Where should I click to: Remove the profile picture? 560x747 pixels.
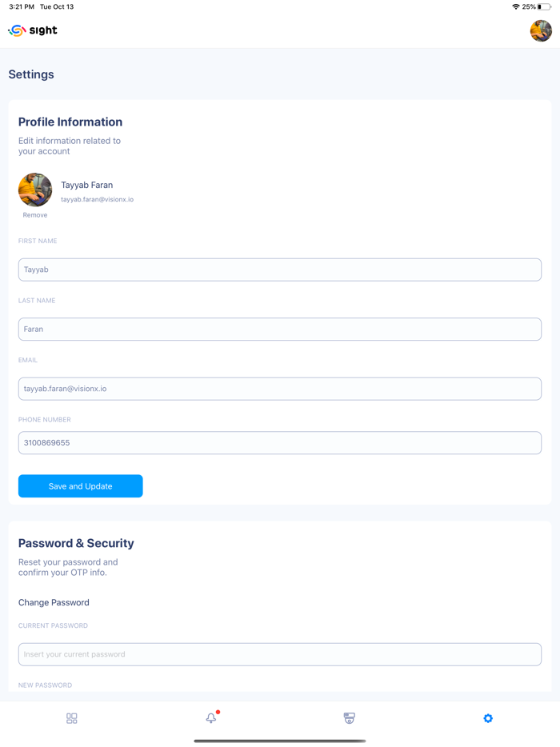(x=35, y=215)
